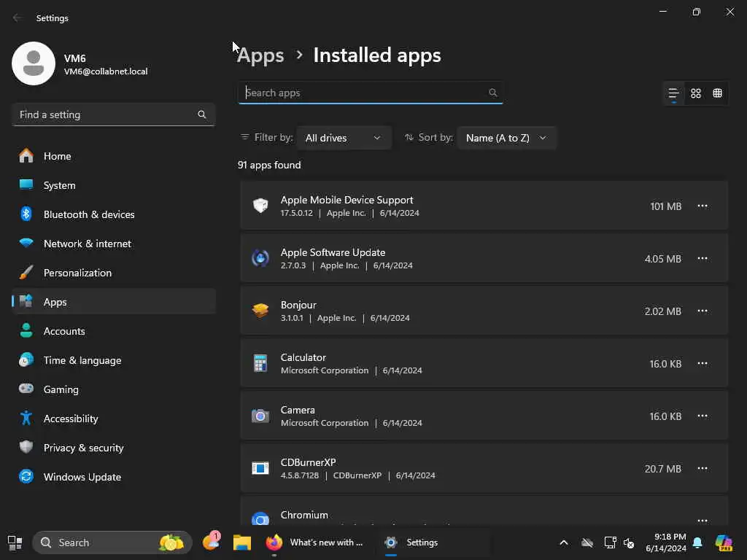
Task: Switch to tile view layout
Action: point(718,93)
